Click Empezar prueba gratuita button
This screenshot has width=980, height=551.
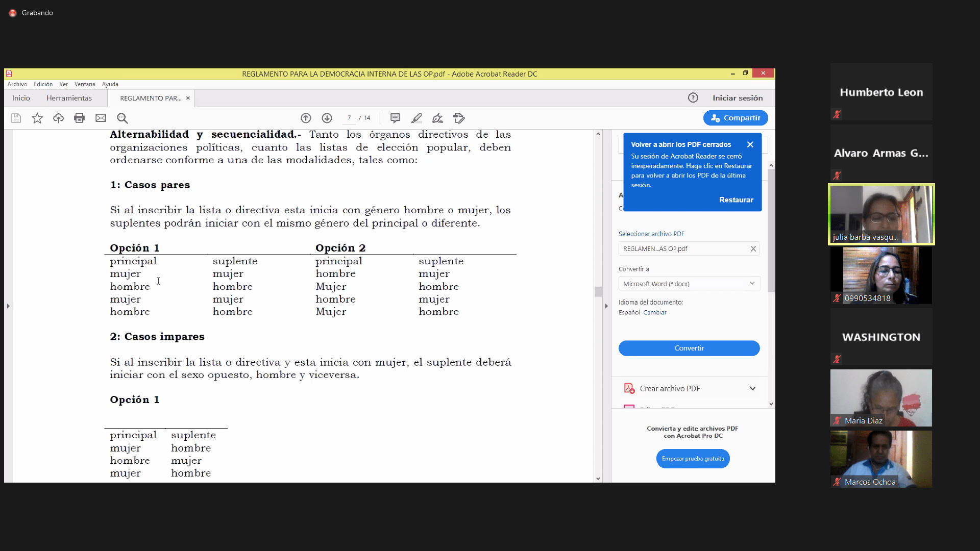pos(693,459)
